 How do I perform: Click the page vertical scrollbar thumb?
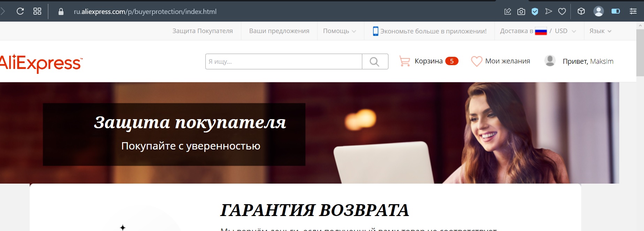coord(640,52)
